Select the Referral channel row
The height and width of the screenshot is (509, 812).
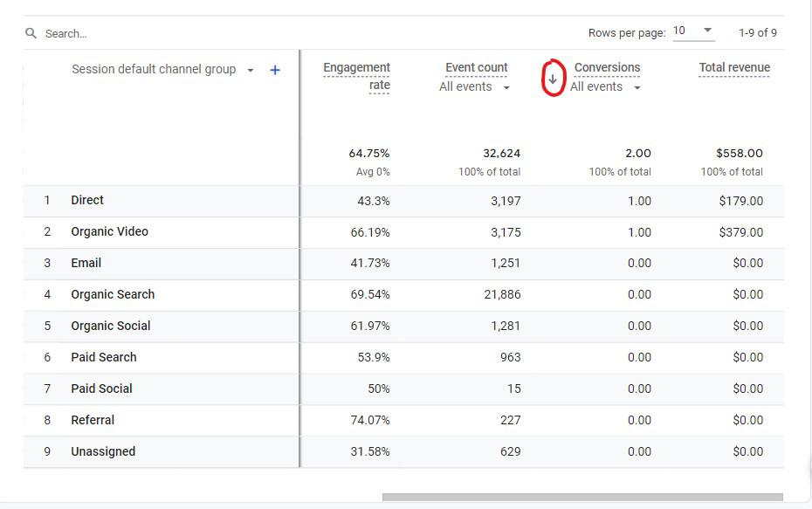pos(93,421)
